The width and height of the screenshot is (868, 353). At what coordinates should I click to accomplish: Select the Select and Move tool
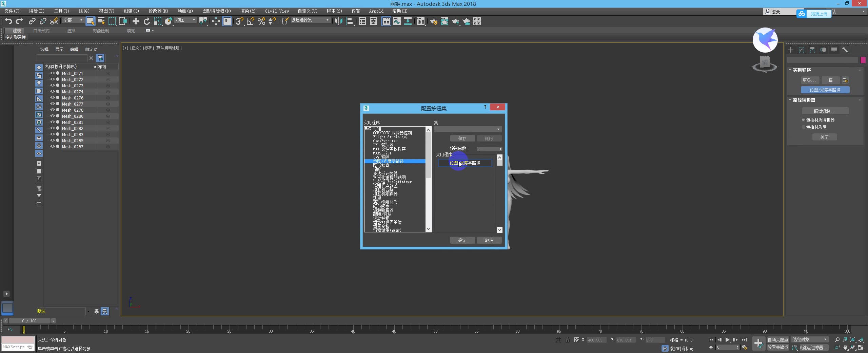136,21
